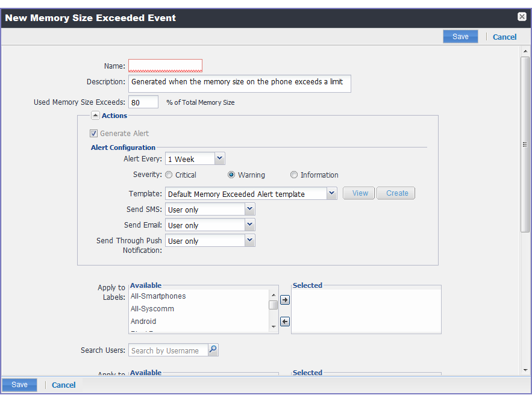This screenshot has height=401, width=532.
Task: Select All-Smartphones in the Available labels list
Action: 158,296
